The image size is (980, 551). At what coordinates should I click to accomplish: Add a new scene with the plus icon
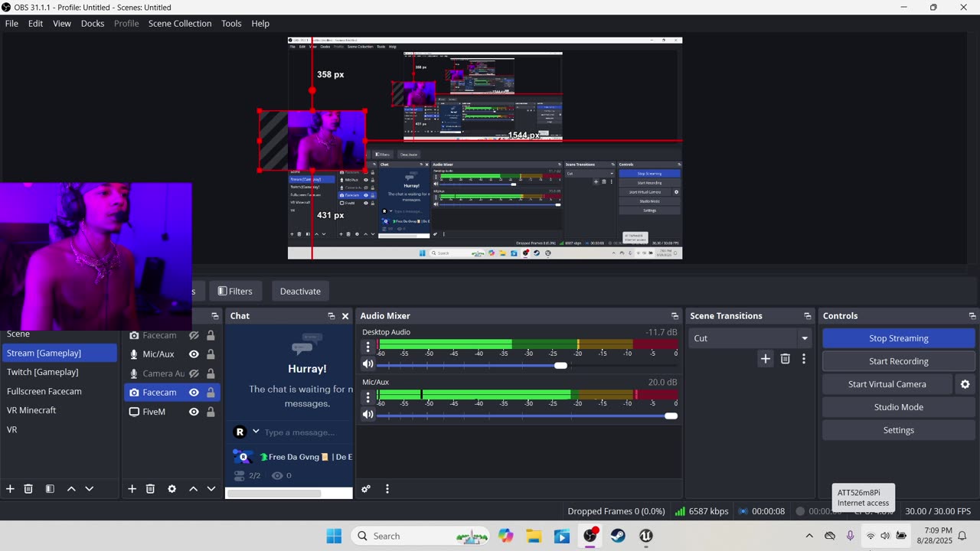[10, 489]
